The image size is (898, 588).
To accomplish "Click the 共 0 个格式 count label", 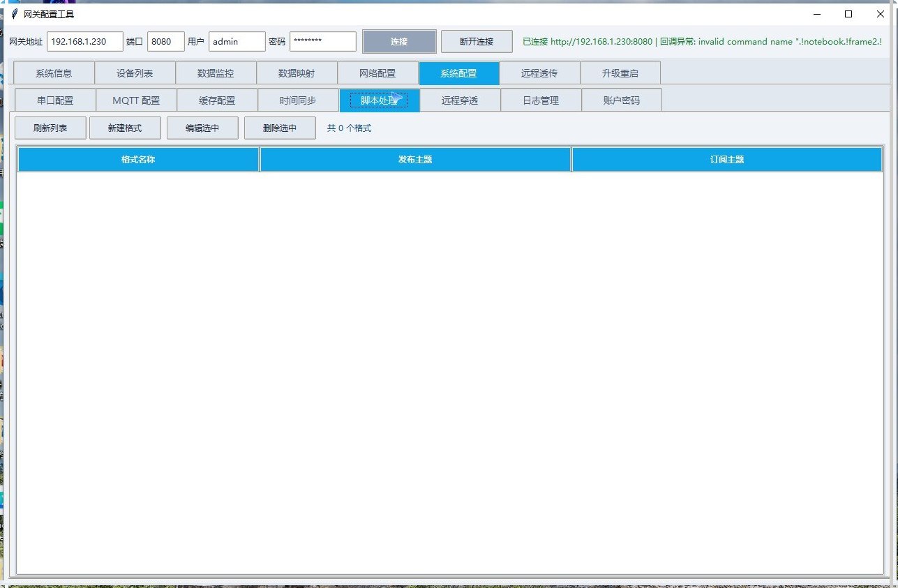I will pos(349,128).
